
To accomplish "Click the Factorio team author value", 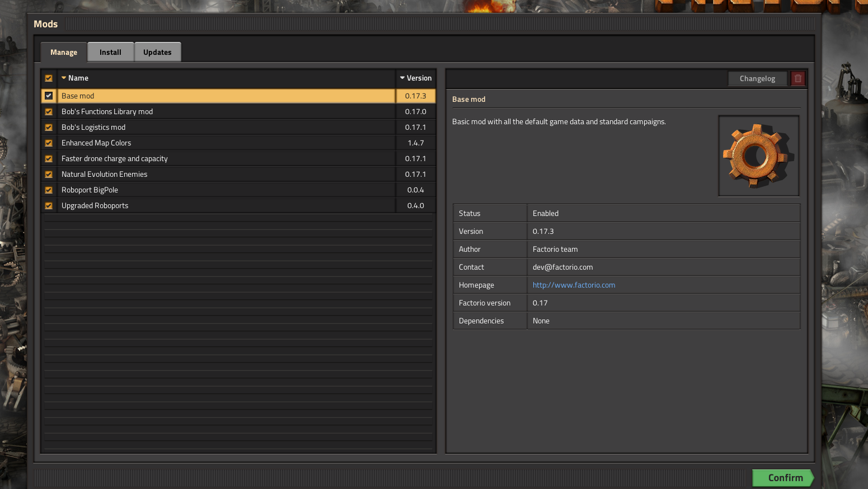I will click(555, 249).
